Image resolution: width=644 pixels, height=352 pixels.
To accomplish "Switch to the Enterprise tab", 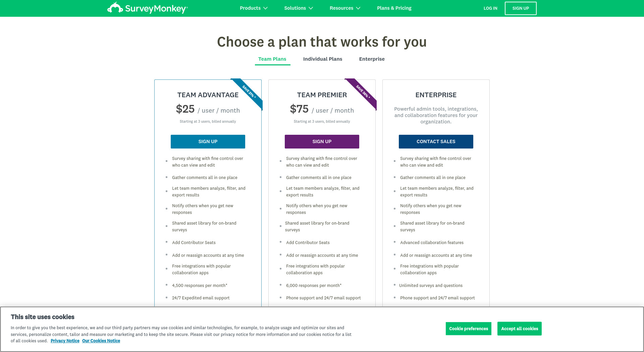I will [x=372, y=59].
